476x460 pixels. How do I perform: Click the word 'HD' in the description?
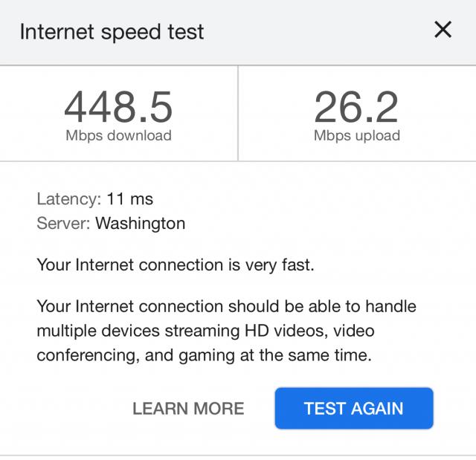coord(257,331)
